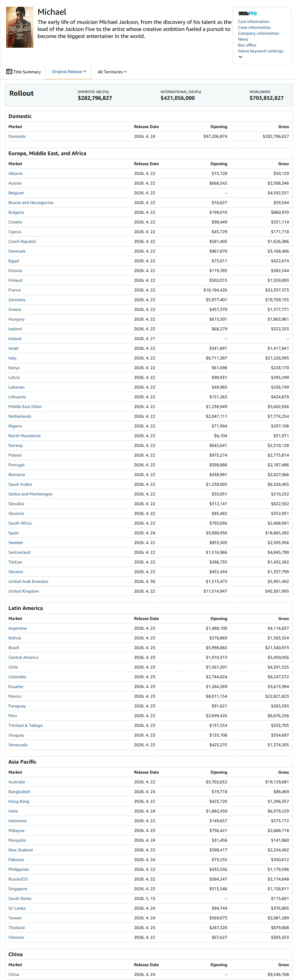Image resolution: width=295 pixels, height=980 pixels.
Task: Click the Michael movie poster thumbnail
Action: click(x=20, y=27)
